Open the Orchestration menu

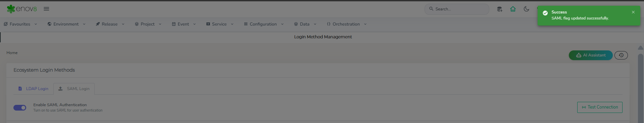point(347,24)
